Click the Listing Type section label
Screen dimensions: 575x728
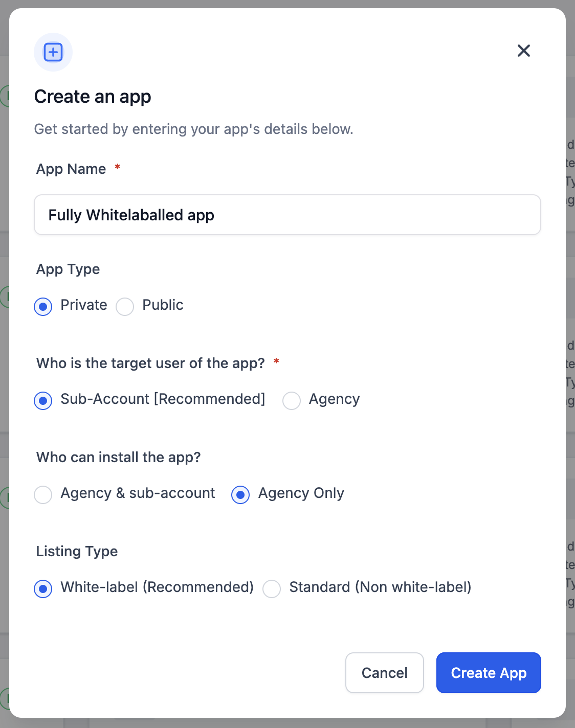point(77,551)
